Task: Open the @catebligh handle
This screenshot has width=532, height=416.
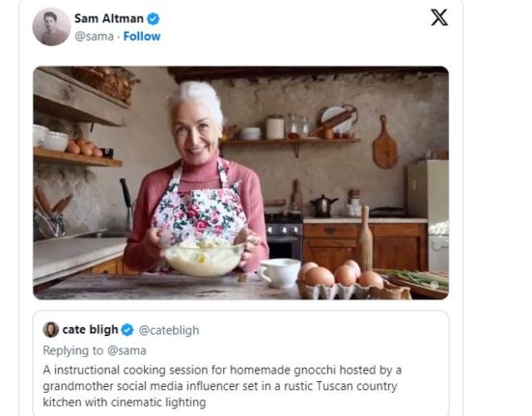Action: pos(169,330)
